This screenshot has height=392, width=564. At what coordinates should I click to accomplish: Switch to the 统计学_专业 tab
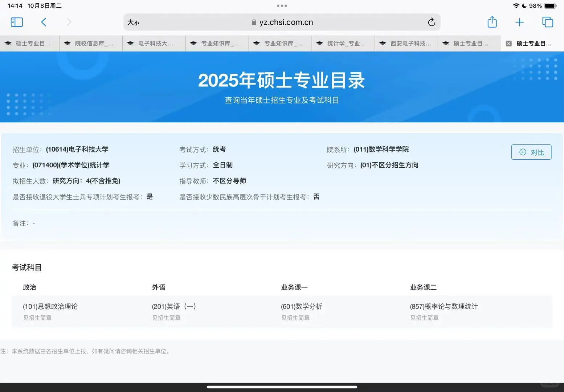[x=343, y=43]
